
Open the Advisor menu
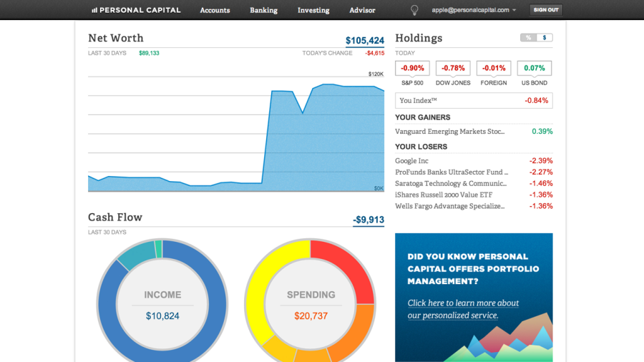[362, 10]
